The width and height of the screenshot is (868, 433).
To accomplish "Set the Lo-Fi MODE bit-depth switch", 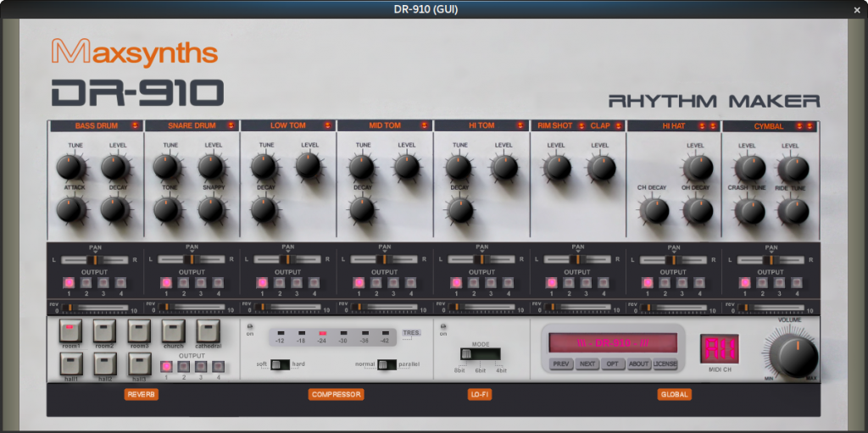I will click(x=480, y=354).
